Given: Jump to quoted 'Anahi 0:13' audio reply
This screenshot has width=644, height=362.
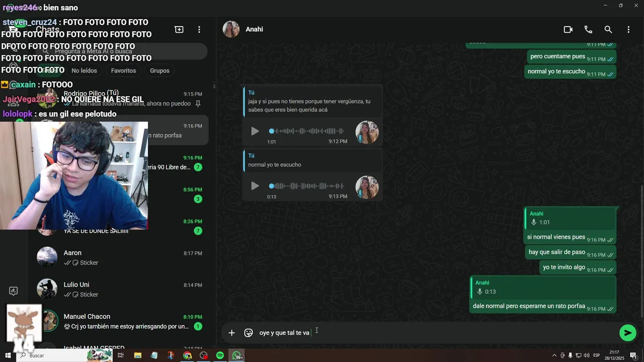Looking at the screenshot, I should coord(543,287).
